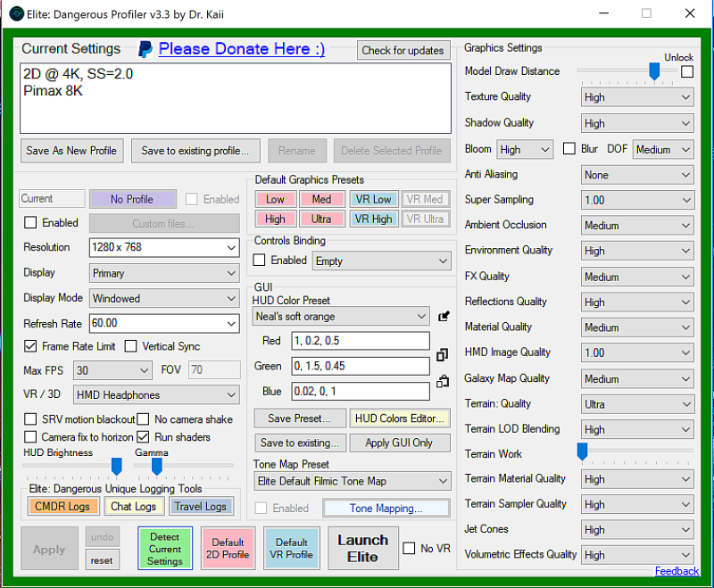Check SRV motion blackout

pyautogui.click(x=30, y=419)
